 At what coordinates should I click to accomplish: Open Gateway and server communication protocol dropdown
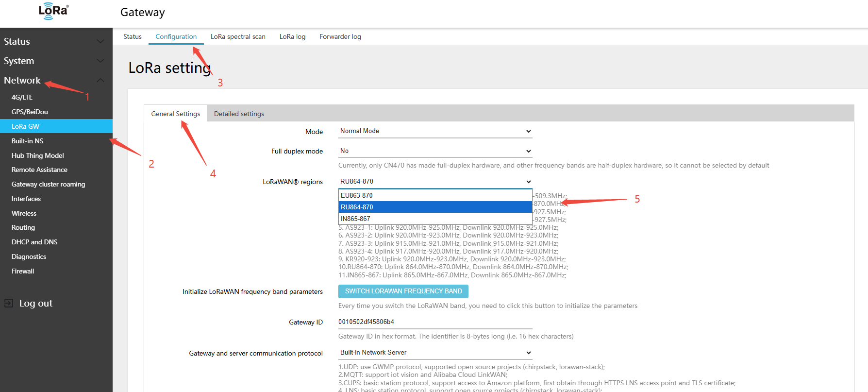pos(435,353)
